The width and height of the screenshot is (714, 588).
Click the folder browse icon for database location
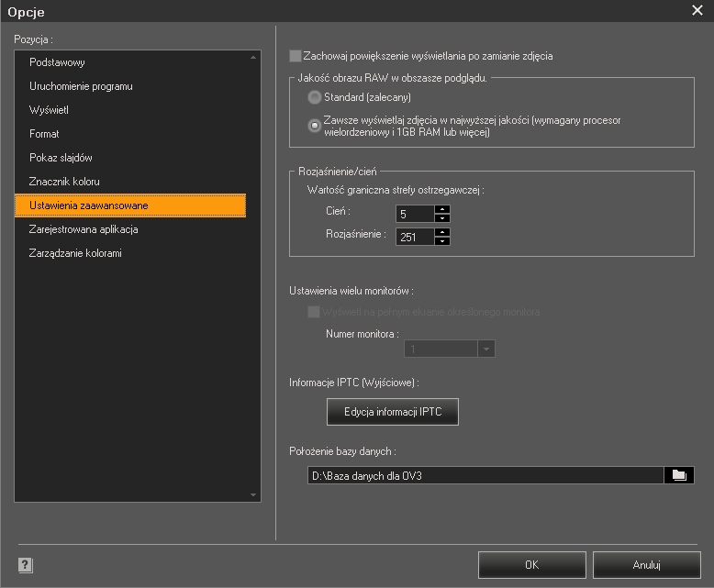[679, 475]
